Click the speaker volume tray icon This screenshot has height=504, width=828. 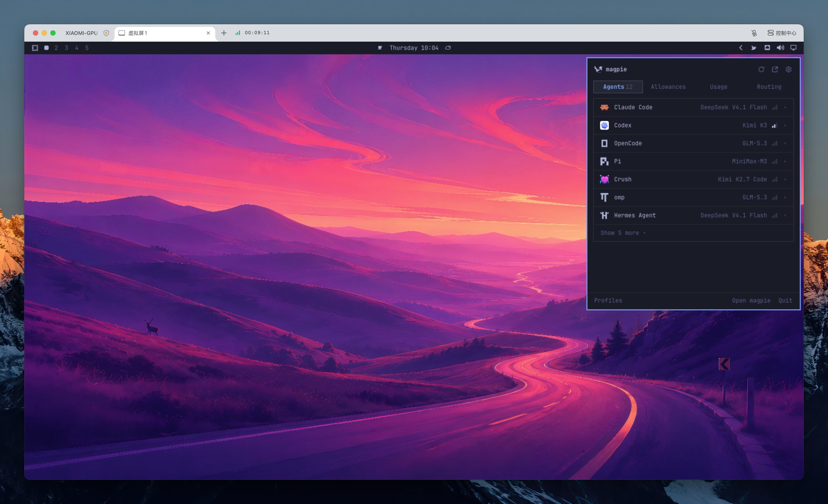click(780, 48)
